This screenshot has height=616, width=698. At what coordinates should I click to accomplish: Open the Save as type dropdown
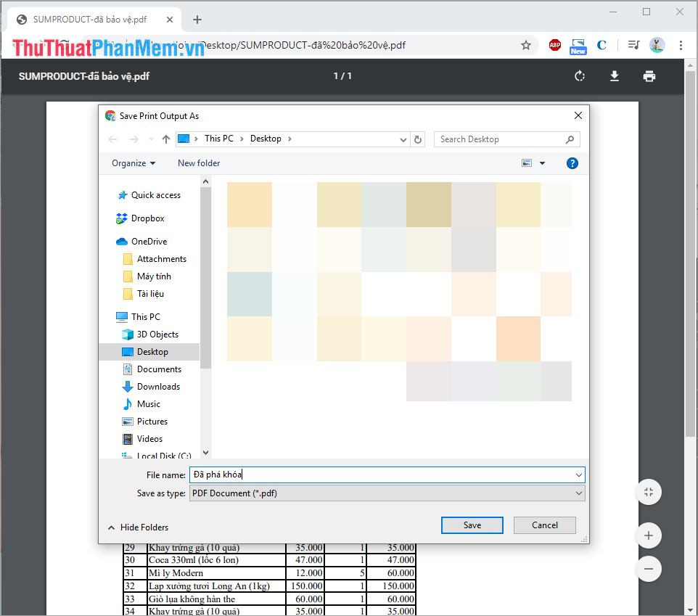[x=387, y=493]
